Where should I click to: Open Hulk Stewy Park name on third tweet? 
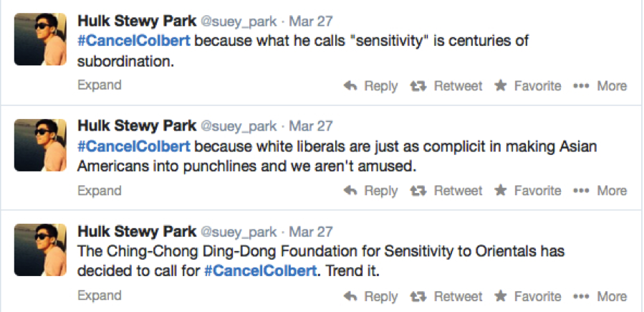[137, 232]
